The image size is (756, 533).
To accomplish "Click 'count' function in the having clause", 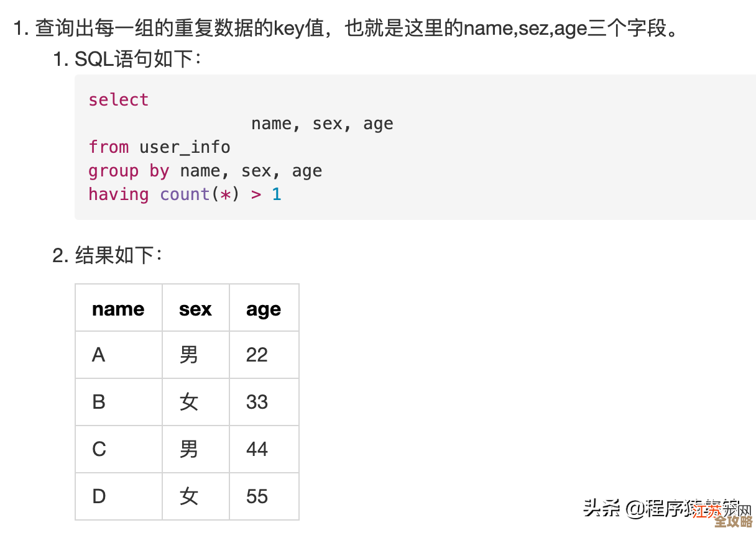I will (x=185, y=194).
